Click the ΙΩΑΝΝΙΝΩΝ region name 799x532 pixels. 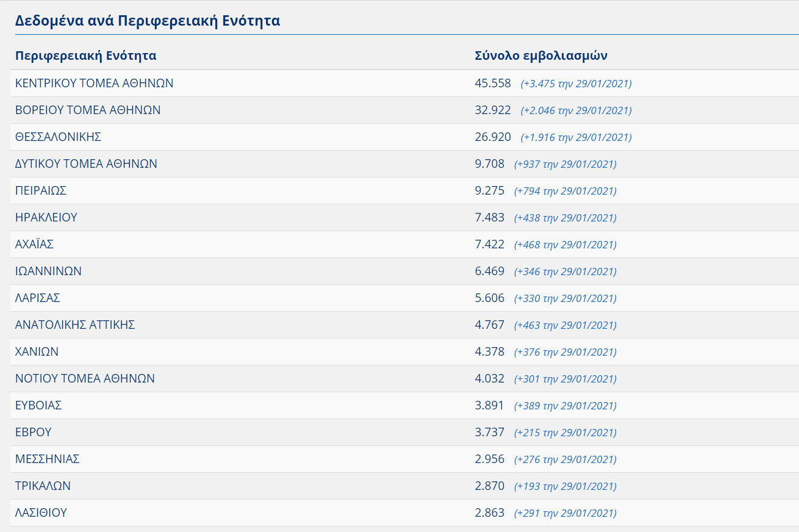click(x=48, y=271)
